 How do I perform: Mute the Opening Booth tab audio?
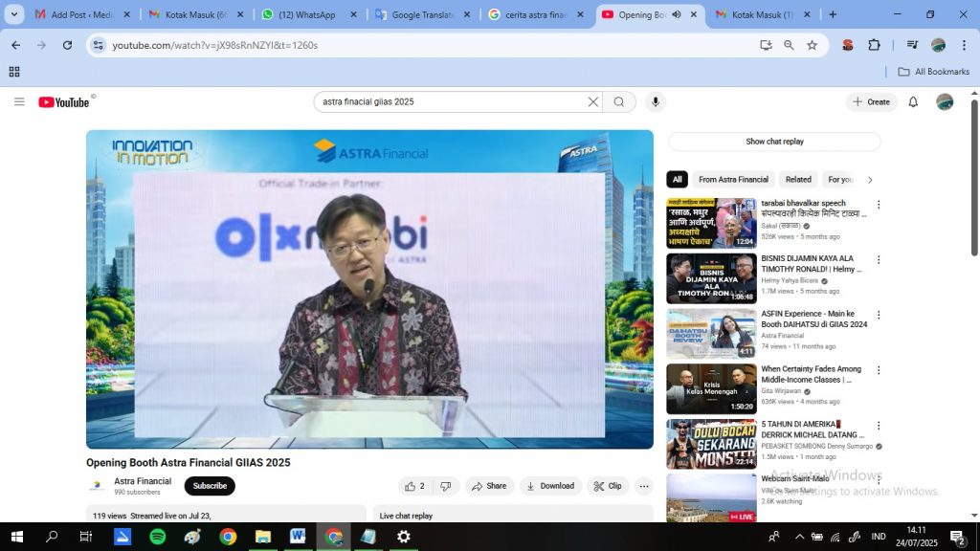(677, 14)
